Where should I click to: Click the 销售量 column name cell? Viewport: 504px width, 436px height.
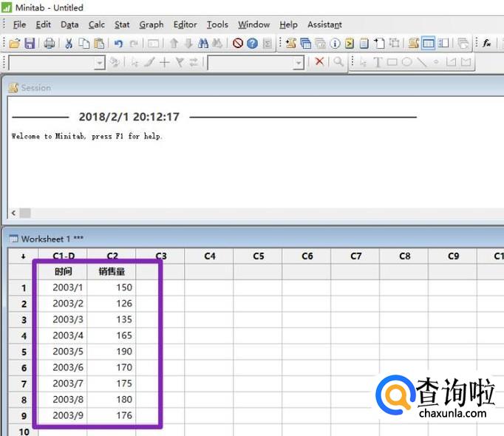point(112,272)
